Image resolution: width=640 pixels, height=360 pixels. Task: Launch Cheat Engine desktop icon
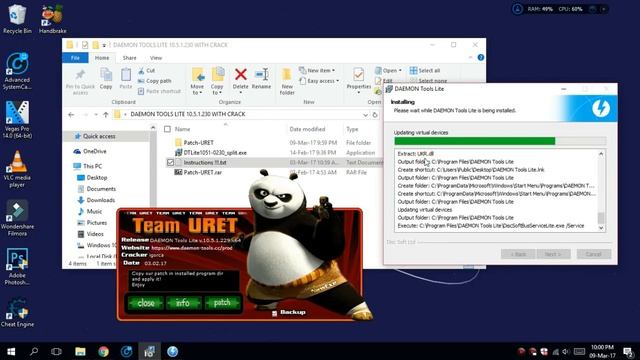[x=17, y=312]
